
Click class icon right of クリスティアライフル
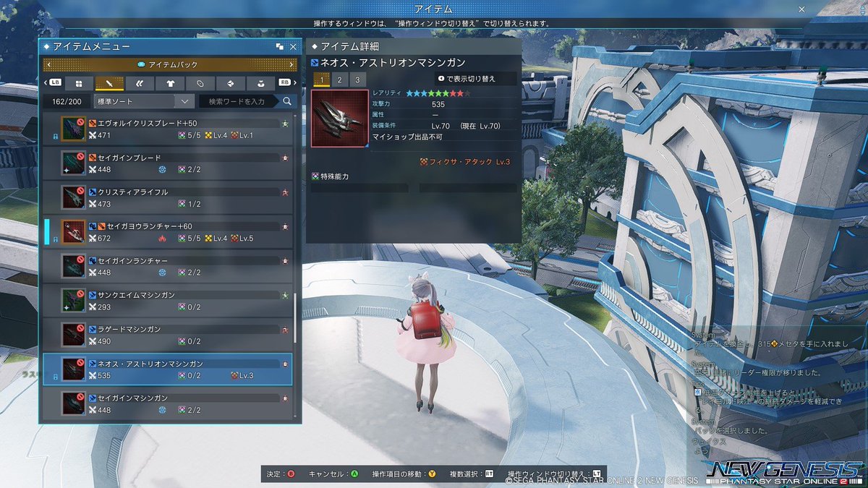286,192
